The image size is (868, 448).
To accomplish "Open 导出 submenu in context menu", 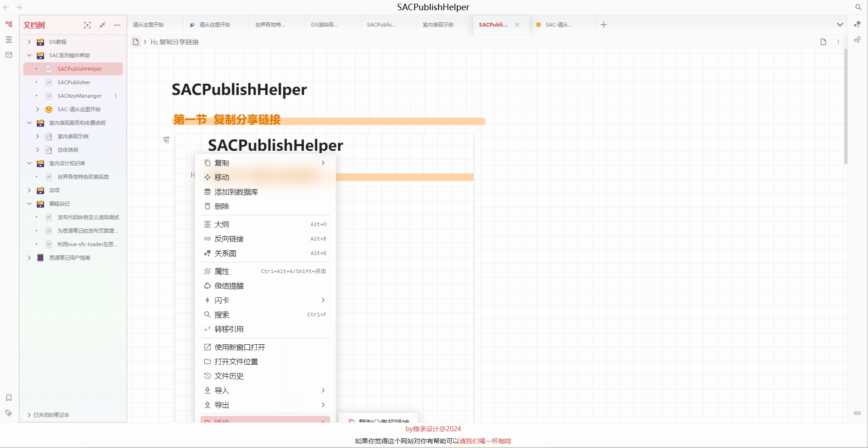I will [265, 405].
